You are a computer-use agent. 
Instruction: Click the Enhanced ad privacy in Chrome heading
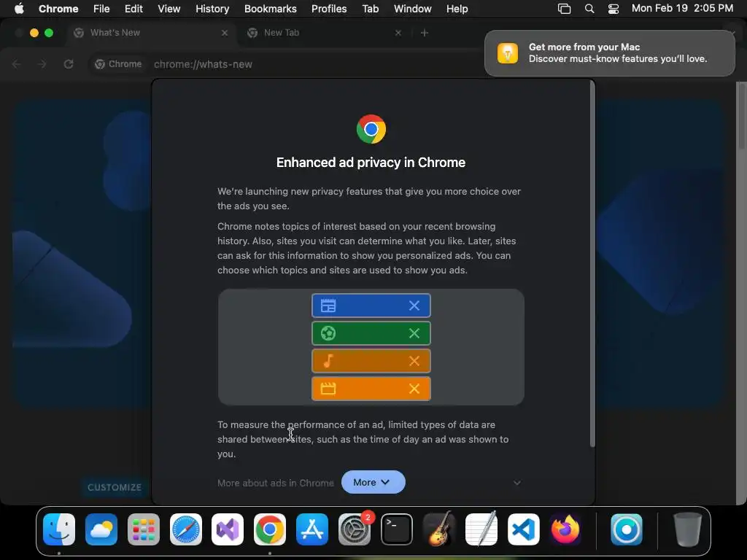(x=371, y=163)
